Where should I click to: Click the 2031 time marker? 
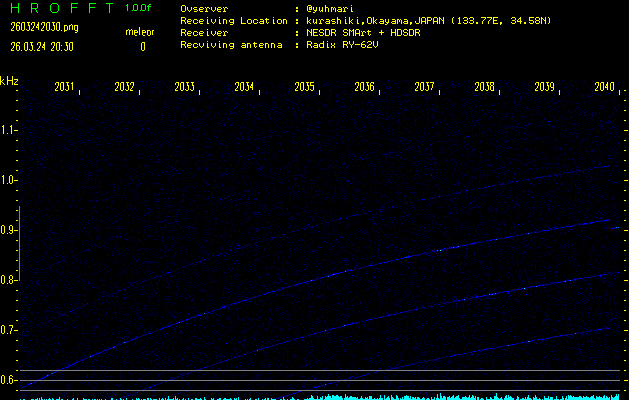pos(64,88)
